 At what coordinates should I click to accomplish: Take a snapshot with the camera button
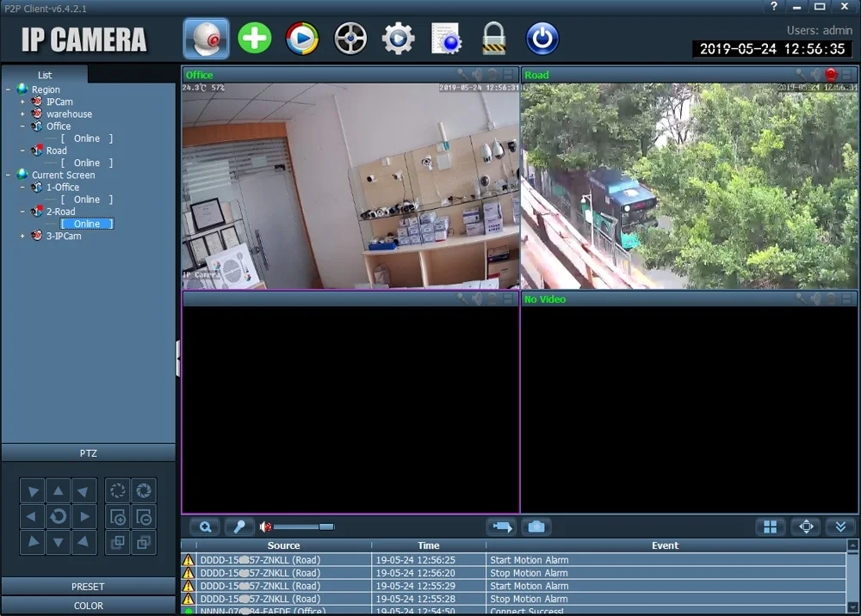click(536, 527)
